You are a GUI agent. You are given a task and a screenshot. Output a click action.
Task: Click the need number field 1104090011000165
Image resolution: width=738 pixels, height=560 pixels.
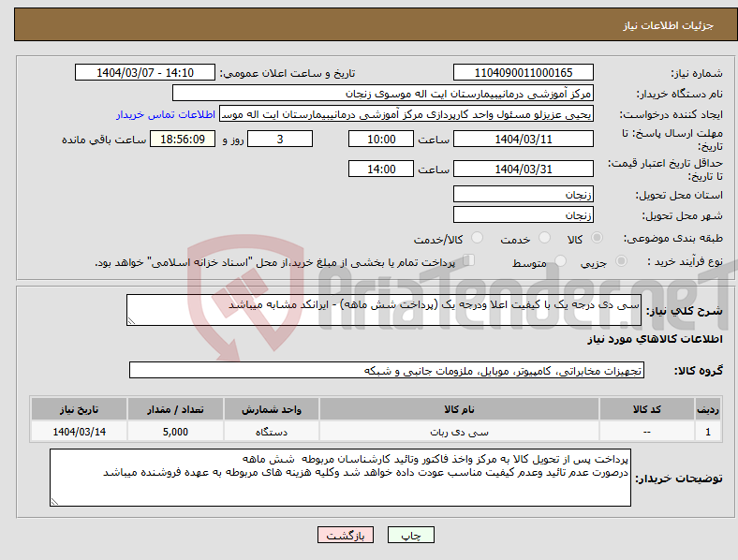tap(523, 72)
